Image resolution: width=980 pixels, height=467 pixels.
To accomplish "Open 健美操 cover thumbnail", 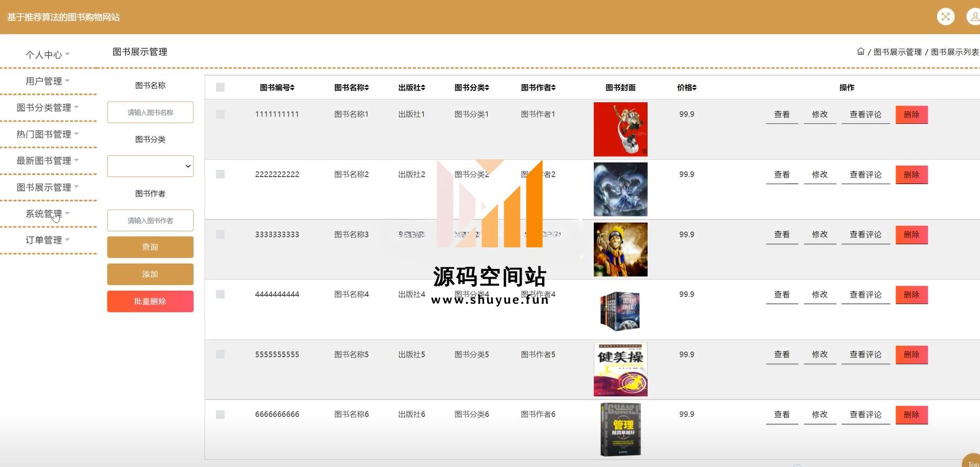I will pyautogui.click(x=621, y=370).
